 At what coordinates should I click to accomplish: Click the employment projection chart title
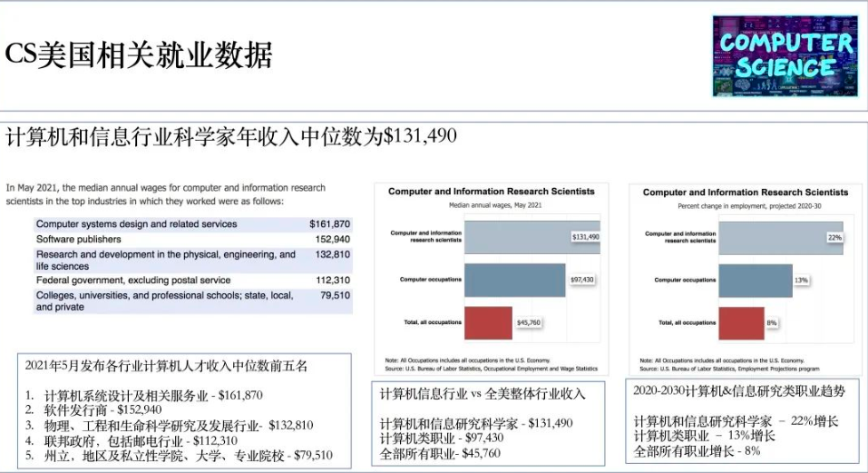point(746,192)
